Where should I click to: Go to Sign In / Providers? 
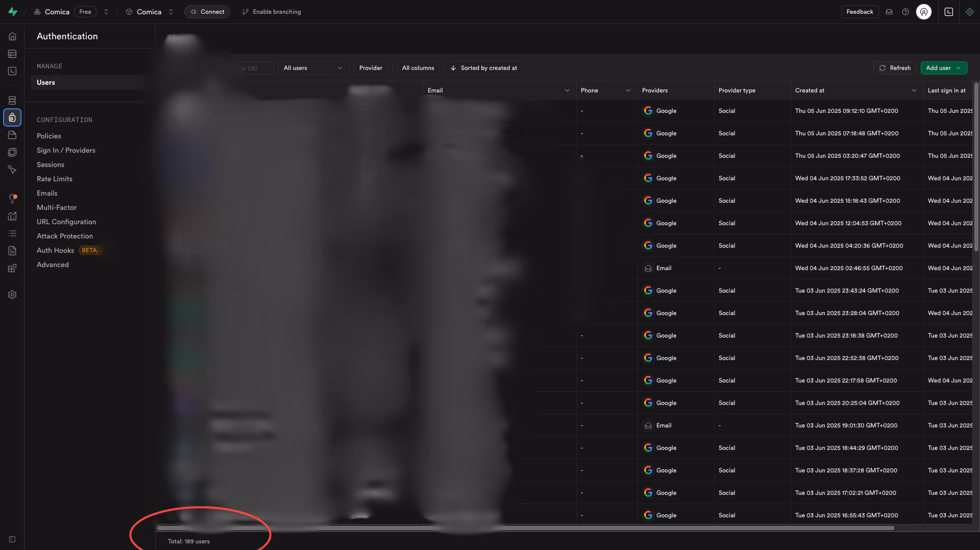66,150
